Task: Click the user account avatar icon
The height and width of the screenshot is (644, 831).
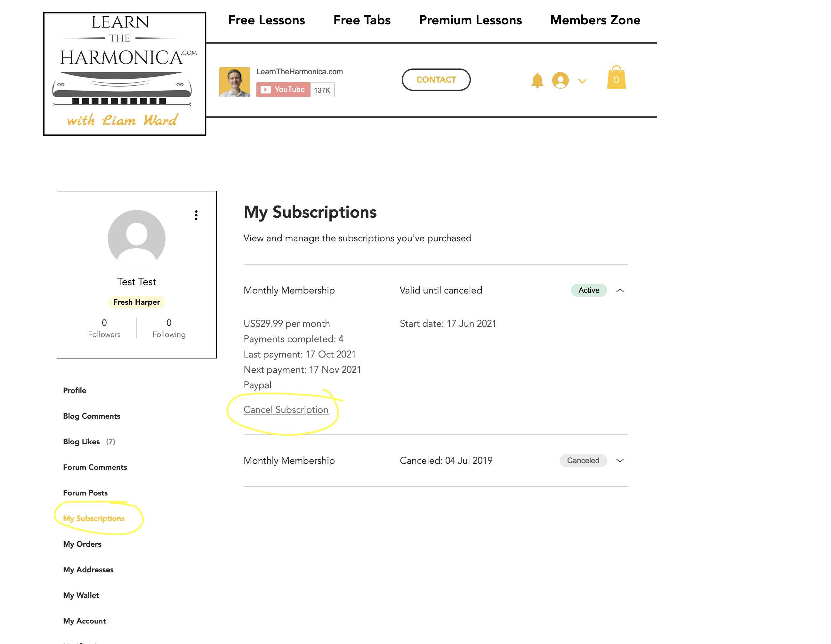Action: point(560,81)
